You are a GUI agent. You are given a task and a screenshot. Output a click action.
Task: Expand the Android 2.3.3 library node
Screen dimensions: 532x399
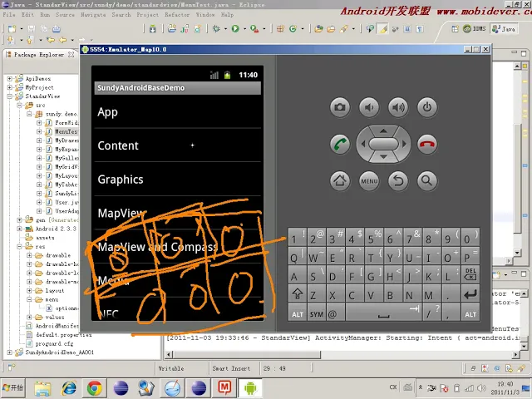[x=20, y=229]
